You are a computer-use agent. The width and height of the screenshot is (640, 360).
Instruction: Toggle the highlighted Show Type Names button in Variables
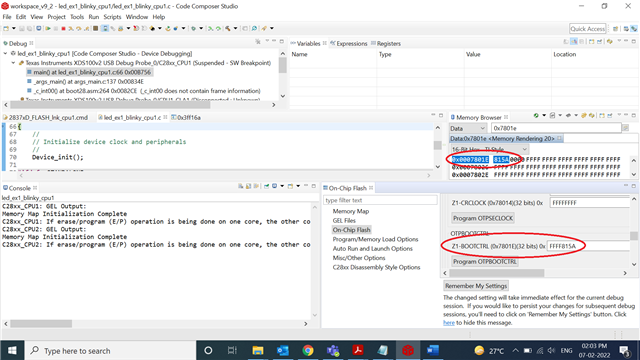pos(574,42)
